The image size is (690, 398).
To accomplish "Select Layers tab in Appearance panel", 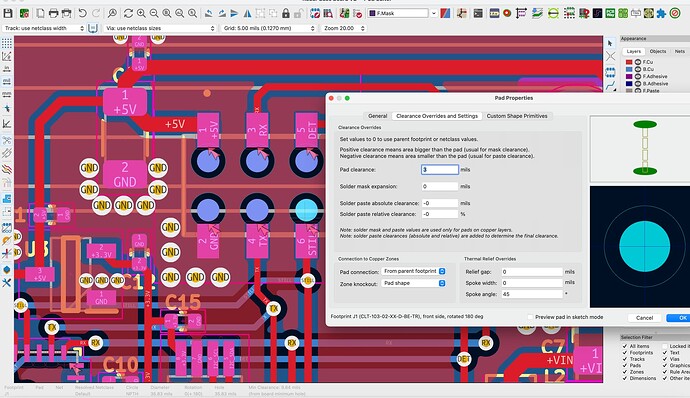I will (x=634, y=52).
